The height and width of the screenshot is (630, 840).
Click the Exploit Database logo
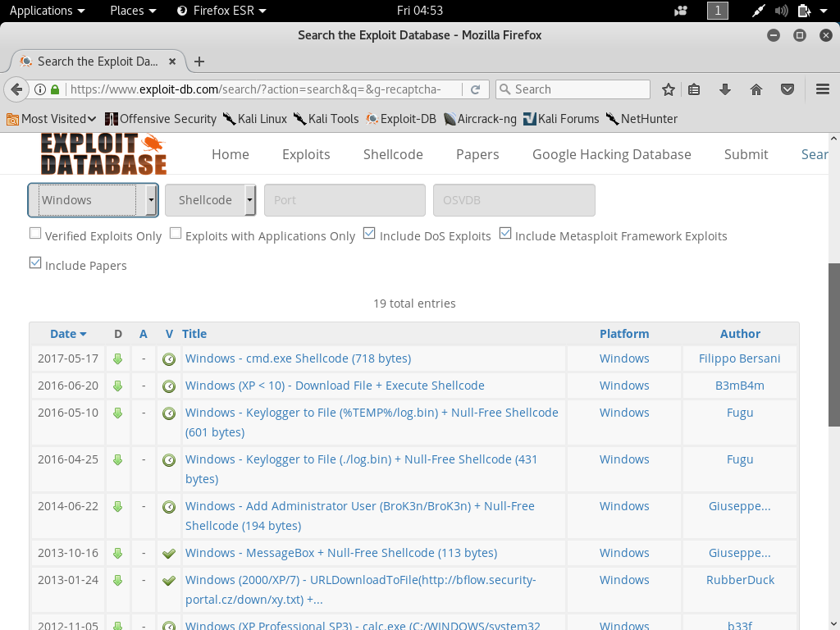[x=104, y=154]
